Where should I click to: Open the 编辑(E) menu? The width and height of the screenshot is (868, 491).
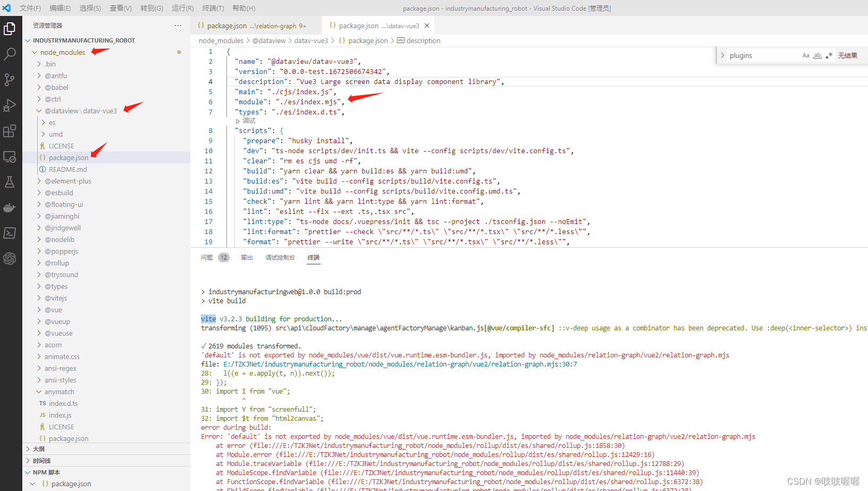coord(60,8)
